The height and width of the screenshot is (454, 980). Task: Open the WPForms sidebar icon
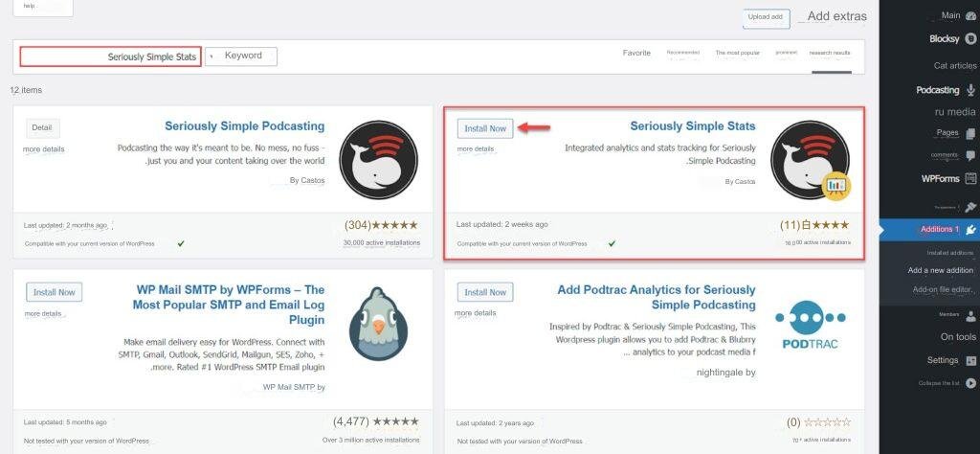pos(970,179)
